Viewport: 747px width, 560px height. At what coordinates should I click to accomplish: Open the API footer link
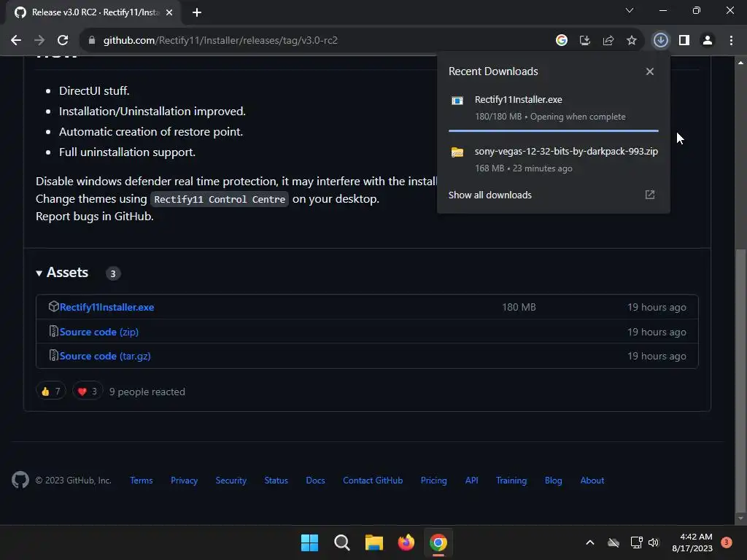click(471, 481)
